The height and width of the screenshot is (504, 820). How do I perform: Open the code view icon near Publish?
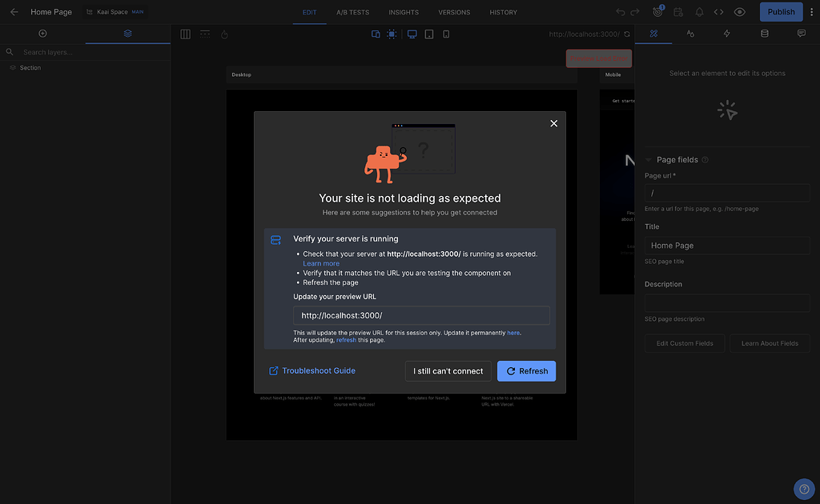[x=718, y=12]
